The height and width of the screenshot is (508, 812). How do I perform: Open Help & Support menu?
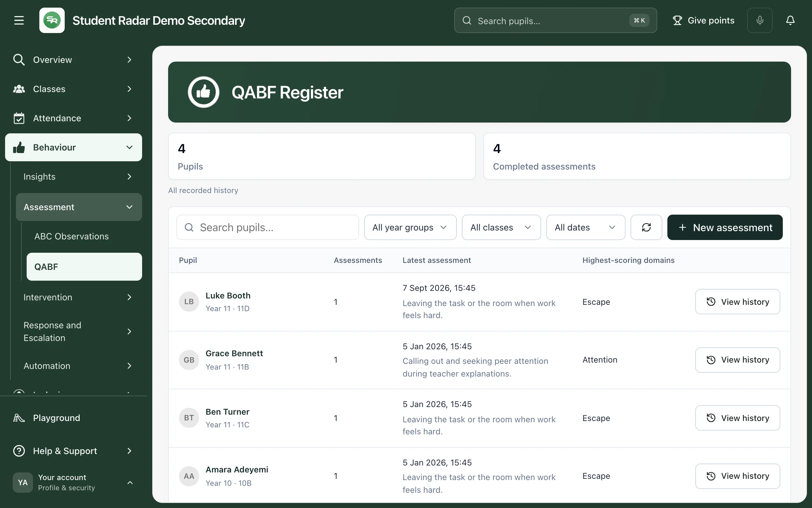[74, 451]
